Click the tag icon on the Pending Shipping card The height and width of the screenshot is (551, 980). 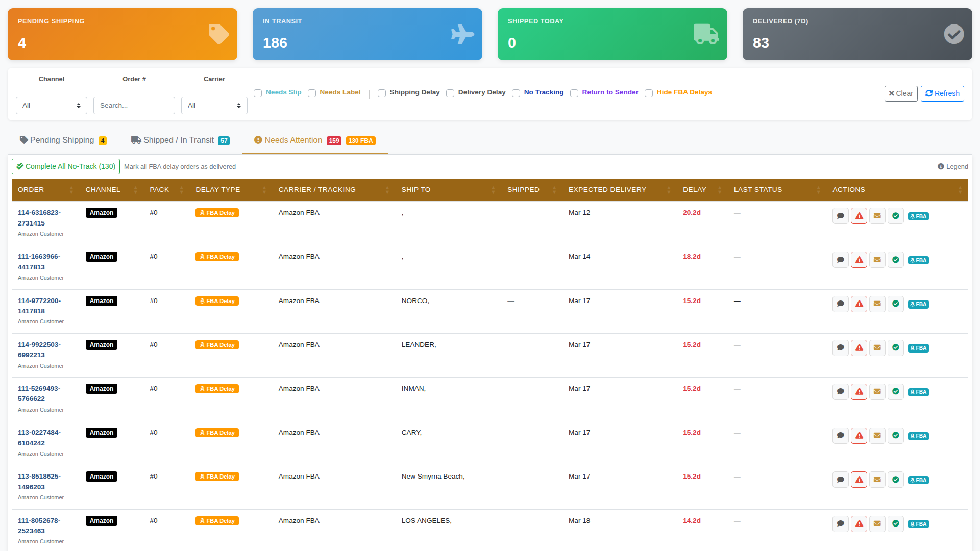tap(218, 34)
